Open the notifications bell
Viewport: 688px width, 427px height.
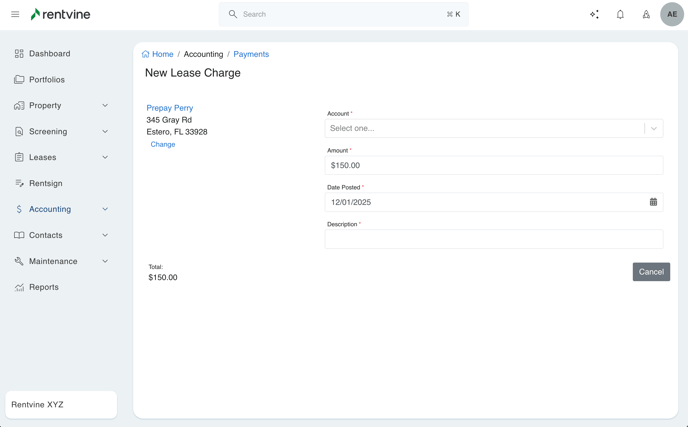pyautogui.click(x=620, y=15)
